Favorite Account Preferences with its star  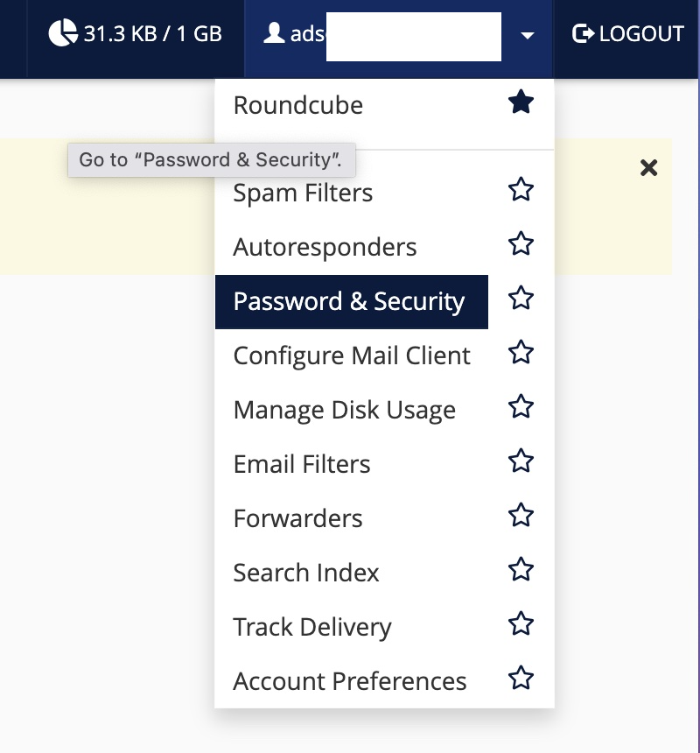click(x=521, y=679)
